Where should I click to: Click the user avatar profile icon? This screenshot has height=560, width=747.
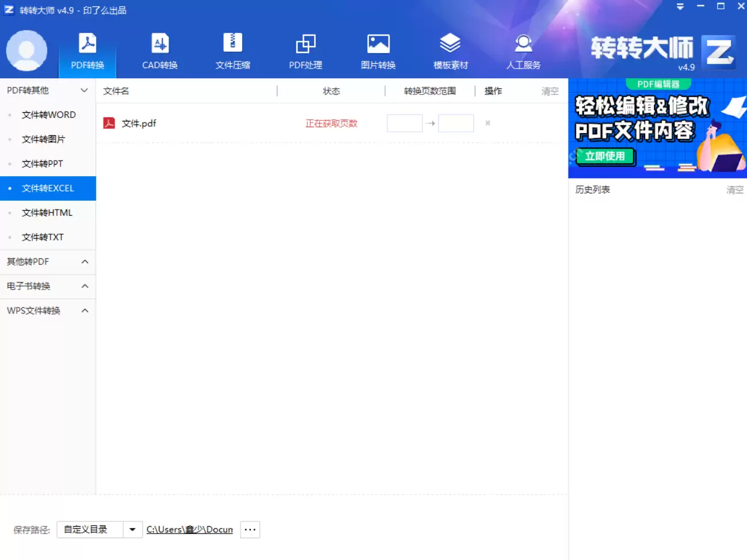coord(27,51)
